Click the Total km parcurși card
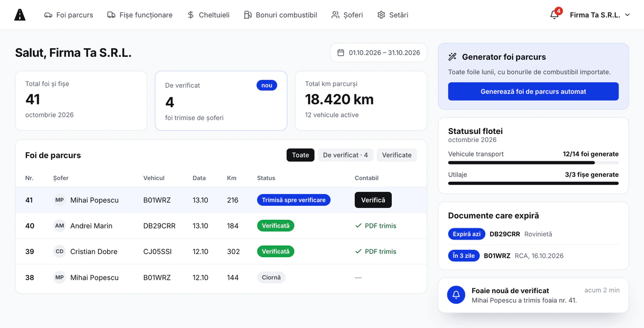This screenshot has width=644, height=328. coord(361,101)
